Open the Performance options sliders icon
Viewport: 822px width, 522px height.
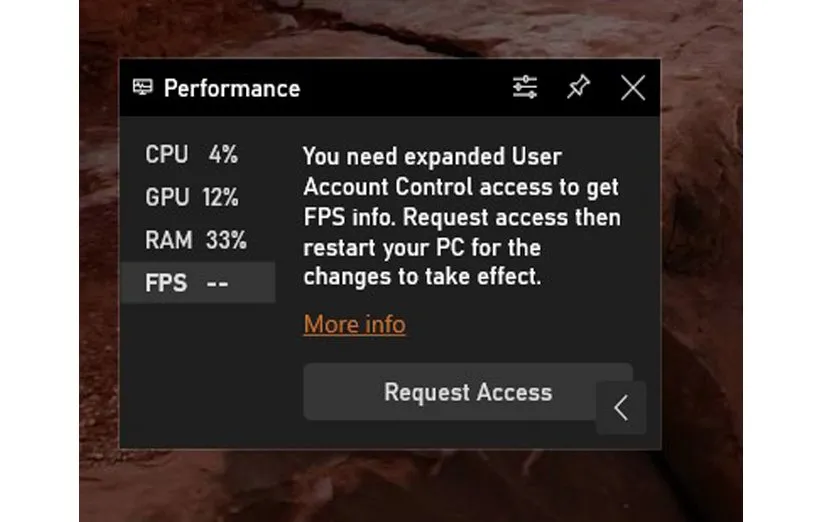[x=525, y=88]
